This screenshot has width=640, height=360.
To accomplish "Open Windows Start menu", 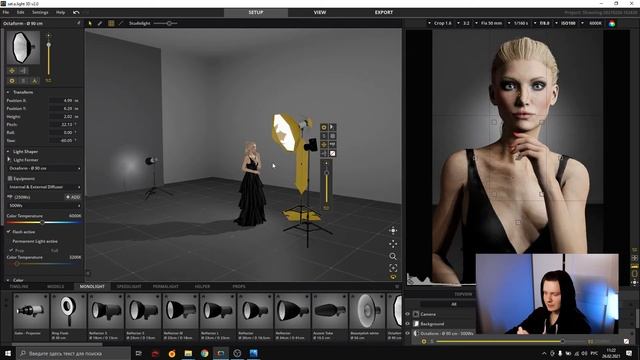I will click(8, 353).
